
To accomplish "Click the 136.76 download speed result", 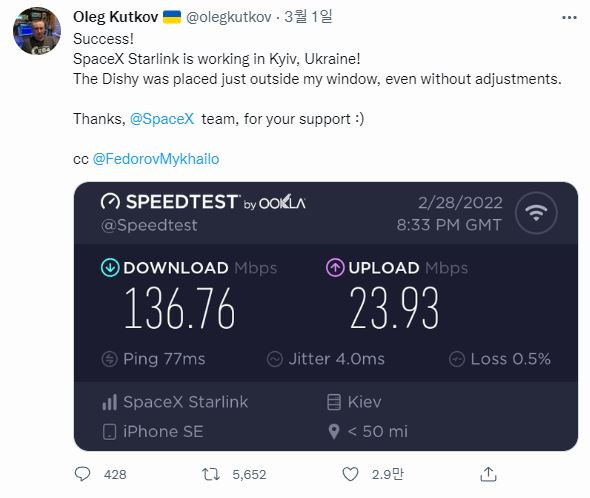I will pyautogui.click(x=180, y=308).
